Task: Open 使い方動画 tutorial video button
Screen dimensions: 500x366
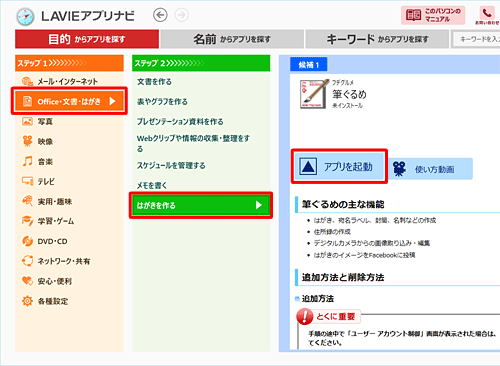Action: click(430, 169)
